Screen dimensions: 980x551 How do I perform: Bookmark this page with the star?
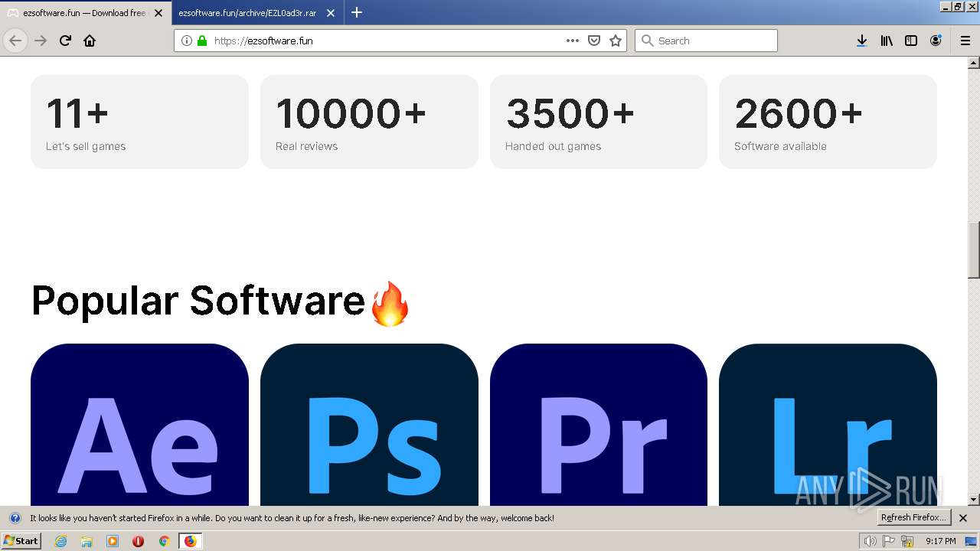click(616, 41)
